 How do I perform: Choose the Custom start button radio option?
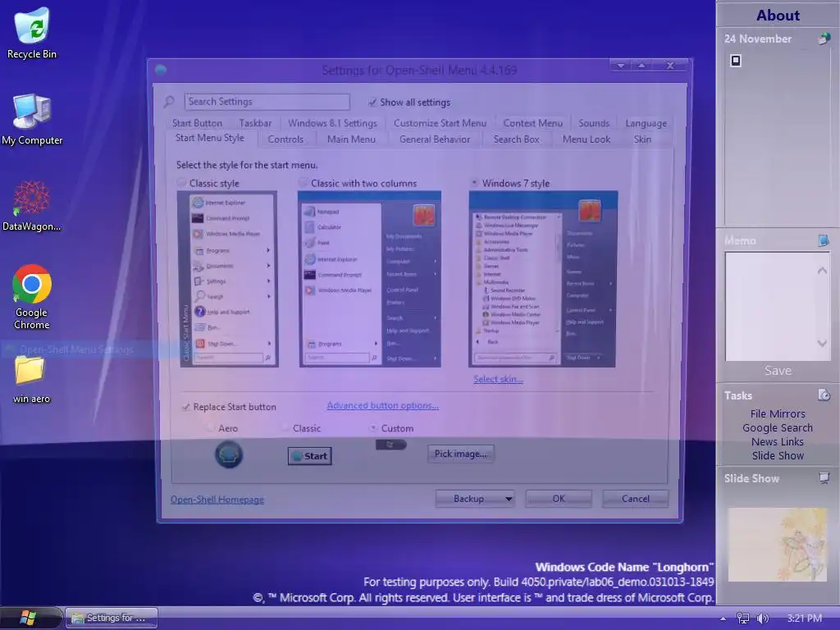373,428
